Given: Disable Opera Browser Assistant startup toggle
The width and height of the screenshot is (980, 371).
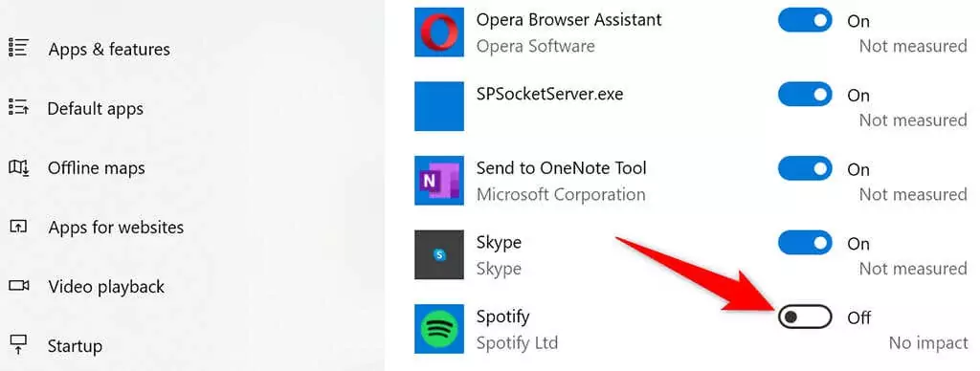Looking at the screenshot, I should pos(805,21).
